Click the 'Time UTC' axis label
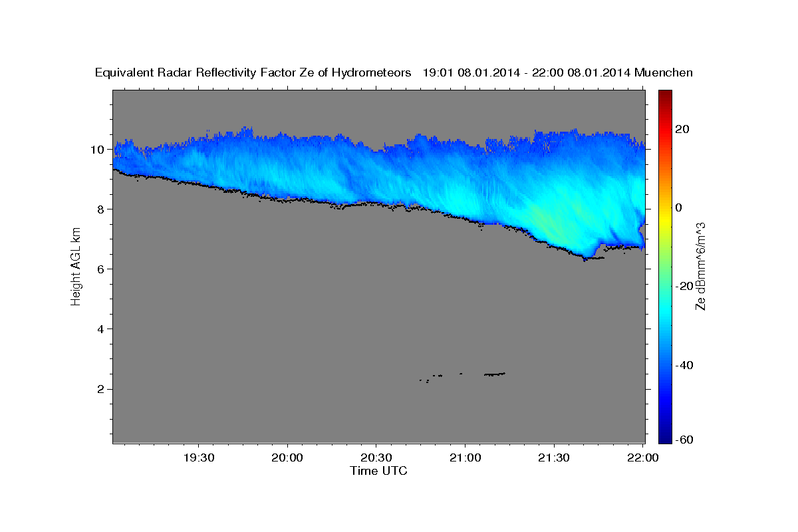This screenshot has height=532, width=798. pos(378,471)
